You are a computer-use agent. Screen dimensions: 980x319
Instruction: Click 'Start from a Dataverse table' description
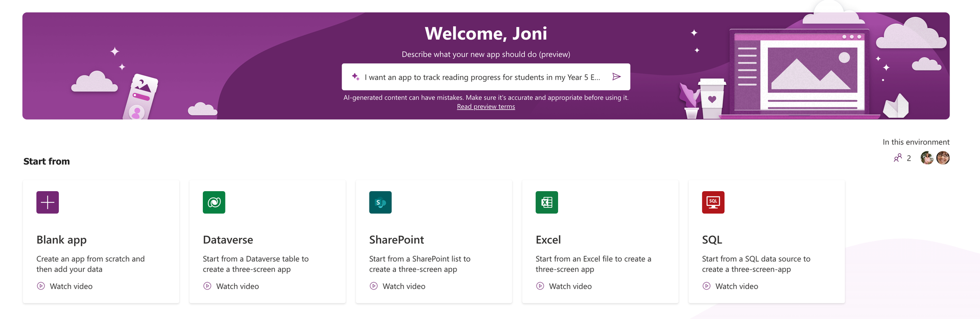(256, 264)
